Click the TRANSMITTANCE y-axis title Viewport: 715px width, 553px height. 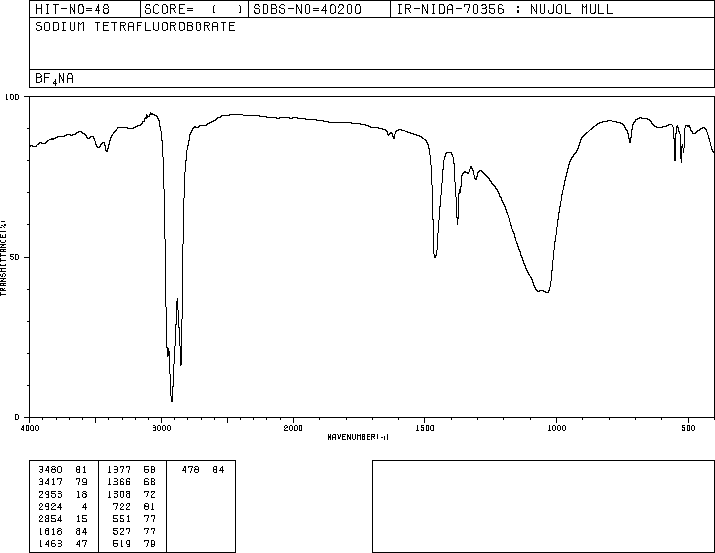click(5, 256)
